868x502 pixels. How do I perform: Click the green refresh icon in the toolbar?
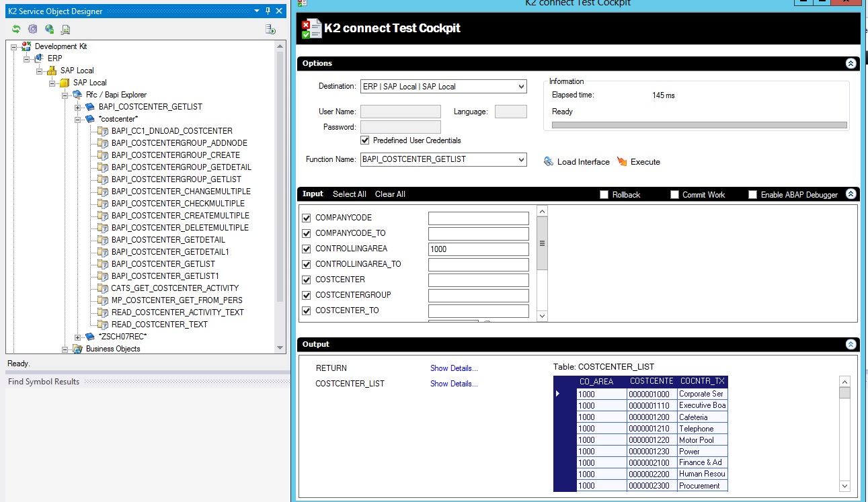click(x=15, y=29)
